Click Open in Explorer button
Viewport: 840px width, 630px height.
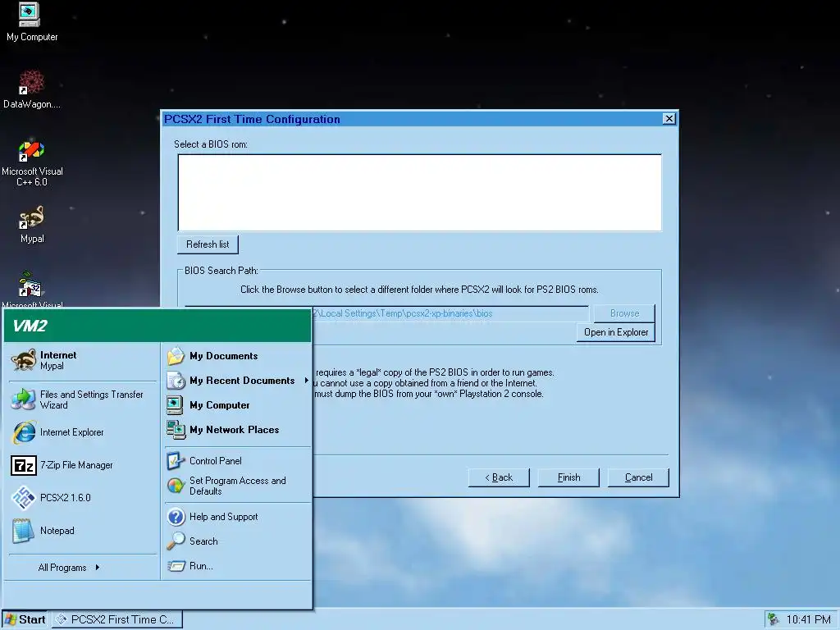tap(616, 332)
